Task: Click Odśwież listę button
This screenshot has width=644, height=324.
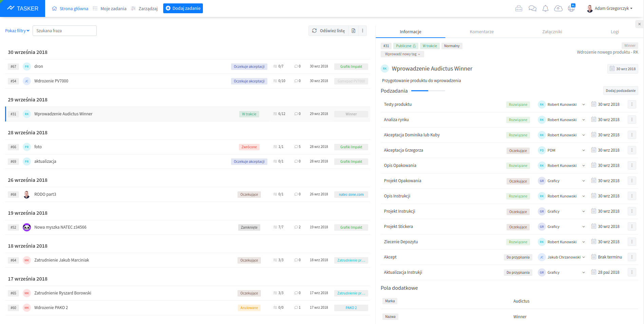Action: 328,31
